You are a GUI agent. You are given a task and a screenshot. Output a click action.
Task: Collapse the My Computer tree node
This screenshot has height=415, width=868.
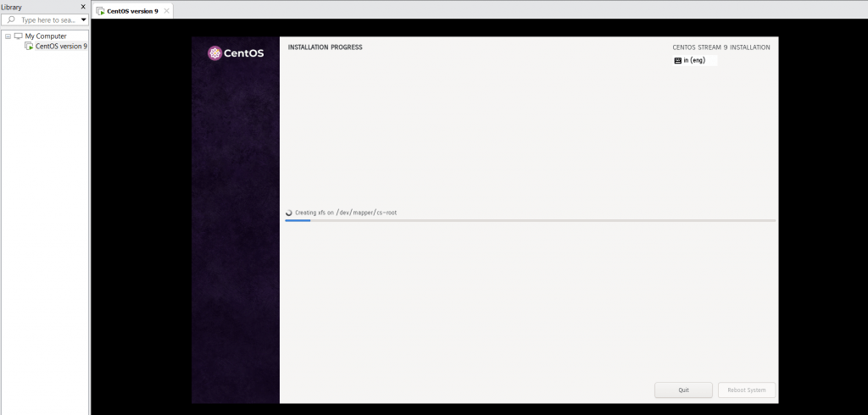(x=8, y=36)
